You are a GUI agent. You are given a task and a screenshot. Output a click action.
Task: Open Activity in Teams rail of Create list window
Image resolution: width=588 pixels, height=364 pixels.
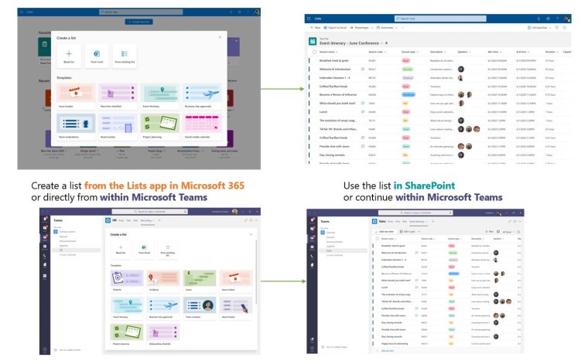pyautogui.click(x=45, y=219)
